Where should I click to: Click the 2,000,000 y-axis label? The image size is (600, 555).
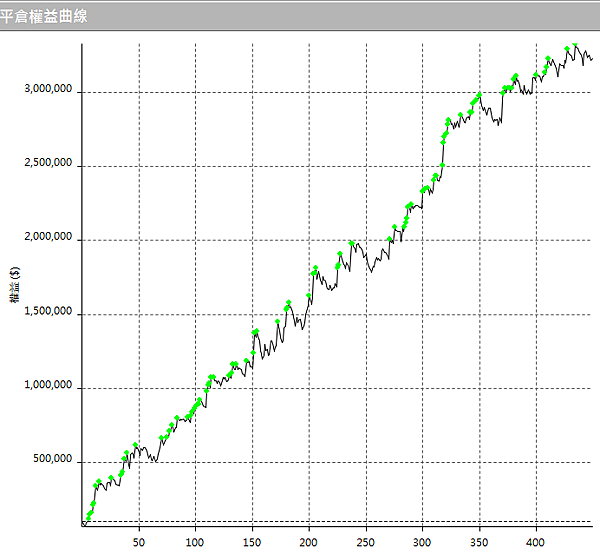48,237
